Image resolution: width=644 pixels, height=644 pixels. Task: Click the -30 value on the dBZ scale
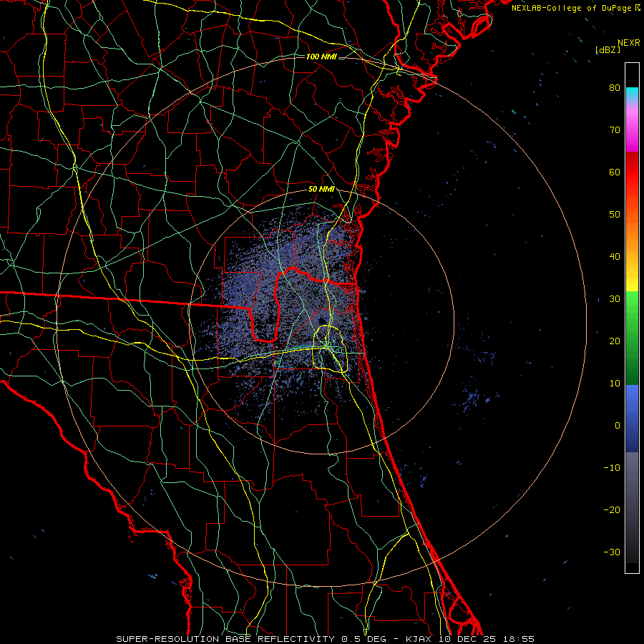click(612, 552)
